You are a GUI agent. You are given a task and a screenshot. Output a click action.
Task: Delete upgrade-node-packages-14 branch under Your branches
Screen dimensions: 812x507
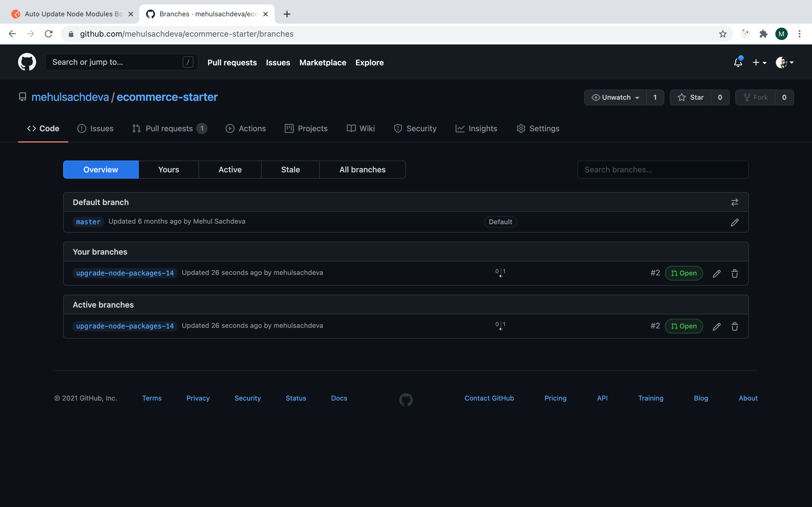click(734, 273)
